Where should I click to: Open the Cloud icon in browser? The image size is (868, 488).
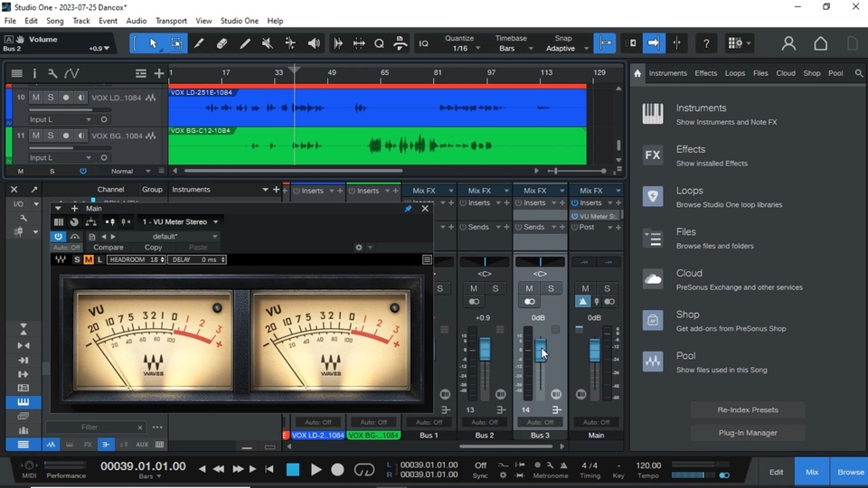click(653, 279)
